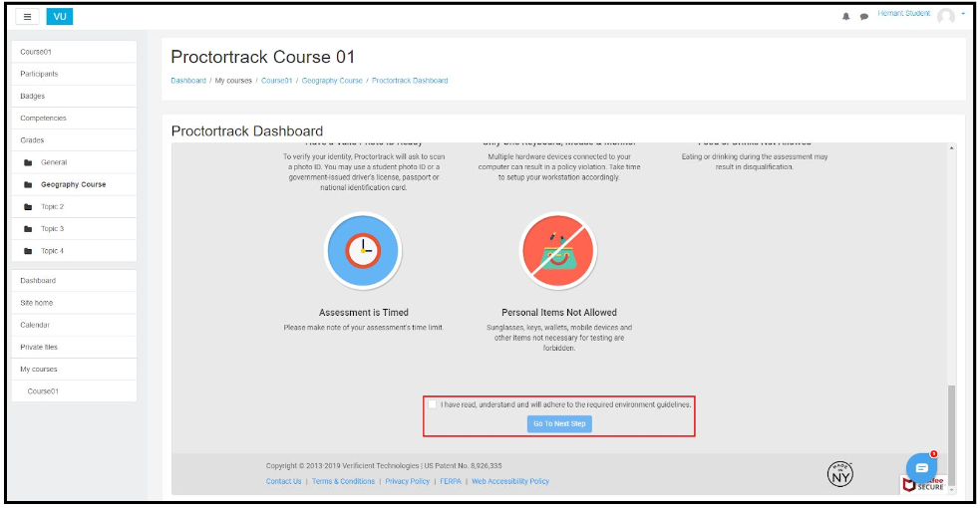Click the Dashboard breadcrumb link
Viewport: 980px width, 508px height.
[188, 81]
